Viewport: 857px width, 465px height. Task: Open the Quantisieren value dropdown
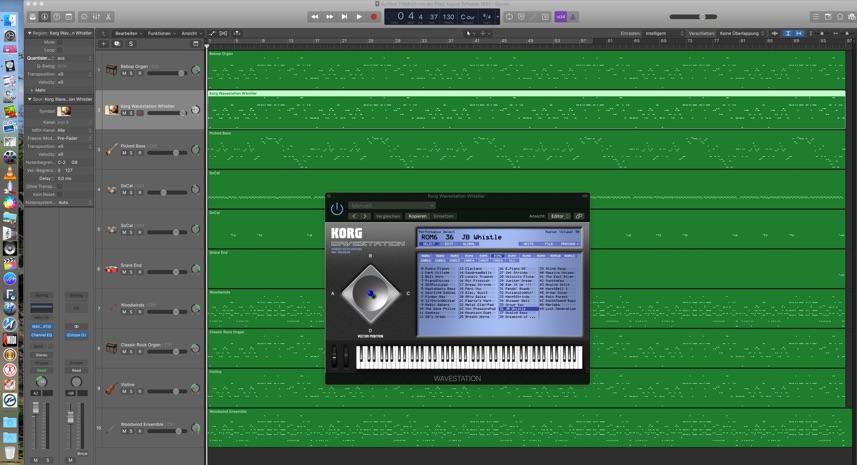pos(75,58)
